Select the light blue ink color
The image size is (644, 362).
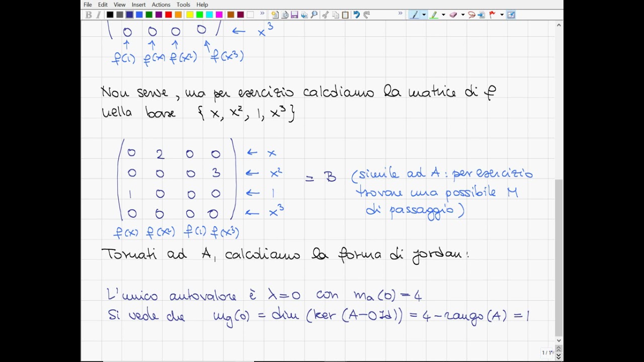[x=139, y=15]
